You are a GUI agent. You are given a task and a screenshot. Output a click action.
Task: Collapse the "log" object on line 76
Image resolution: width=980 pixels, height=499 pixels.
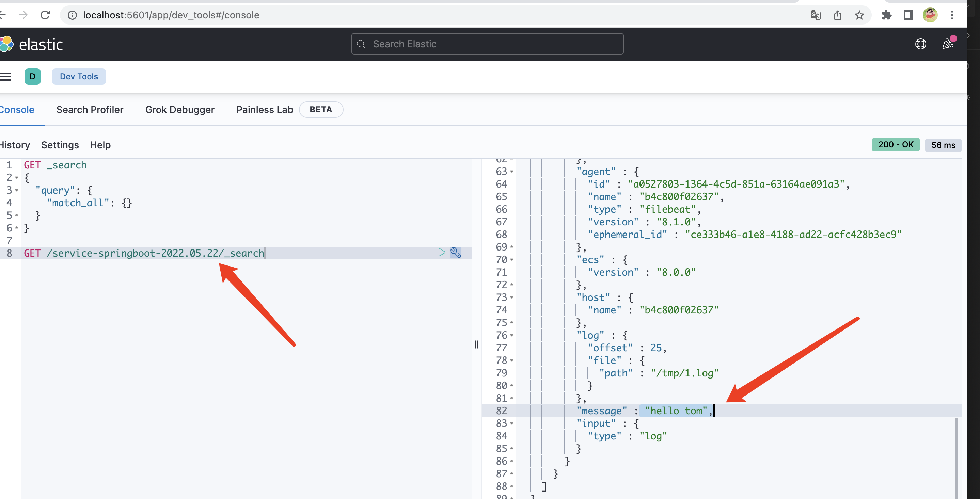512,336
